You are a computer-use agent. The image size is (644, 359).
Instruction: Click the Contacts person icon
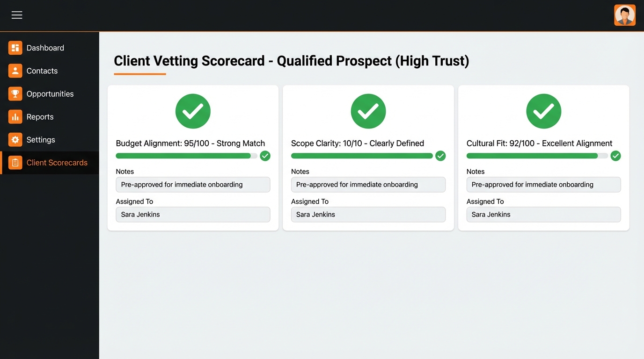coord(15,71)
